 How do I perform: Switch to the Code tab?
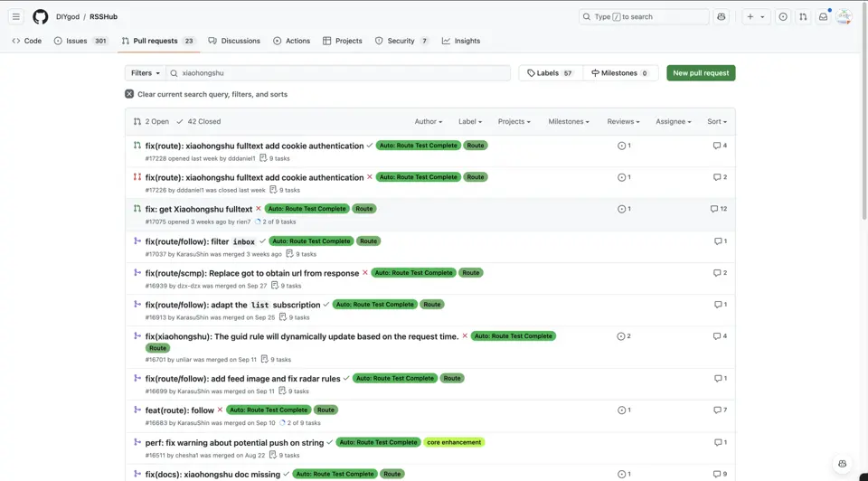tap(26, 41)
